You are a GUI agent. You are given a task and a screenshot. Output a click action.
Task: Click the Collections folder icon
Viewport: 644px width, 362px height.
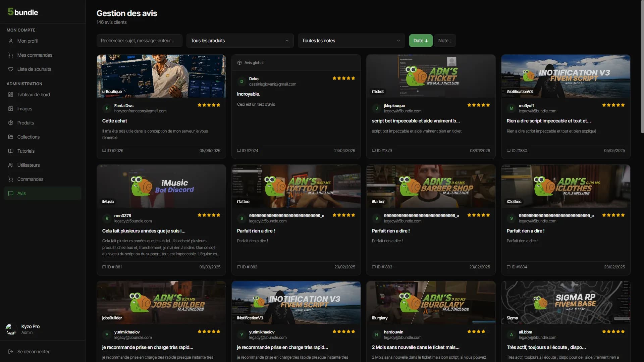coord(11,137)
